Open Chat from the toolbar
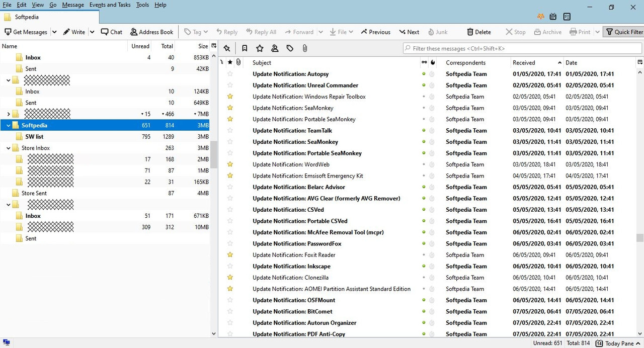This screenshot has height=348, width=644. [x=111, y=32]
